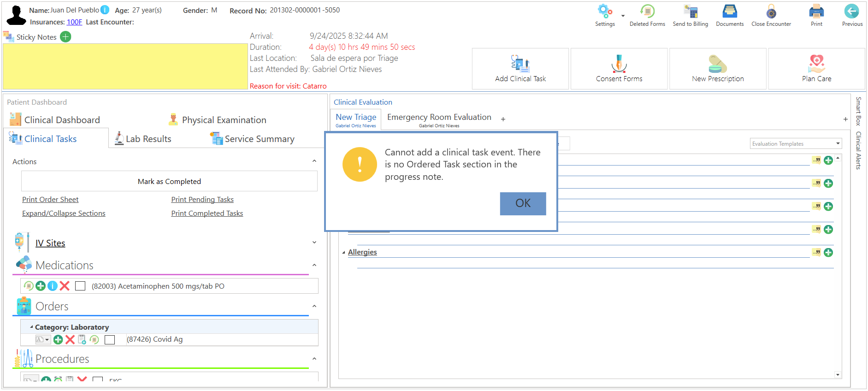Click plus at right of Clinical Evaluation
The image size is (868, 391).
point(845,119)
